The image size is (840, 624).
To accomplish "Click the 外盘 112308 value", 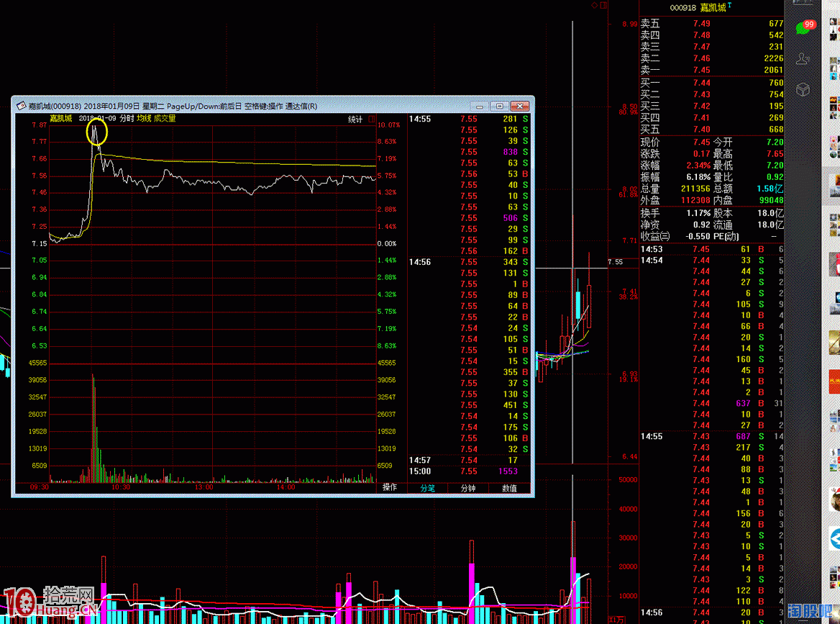I will click(x=695, y=200).
